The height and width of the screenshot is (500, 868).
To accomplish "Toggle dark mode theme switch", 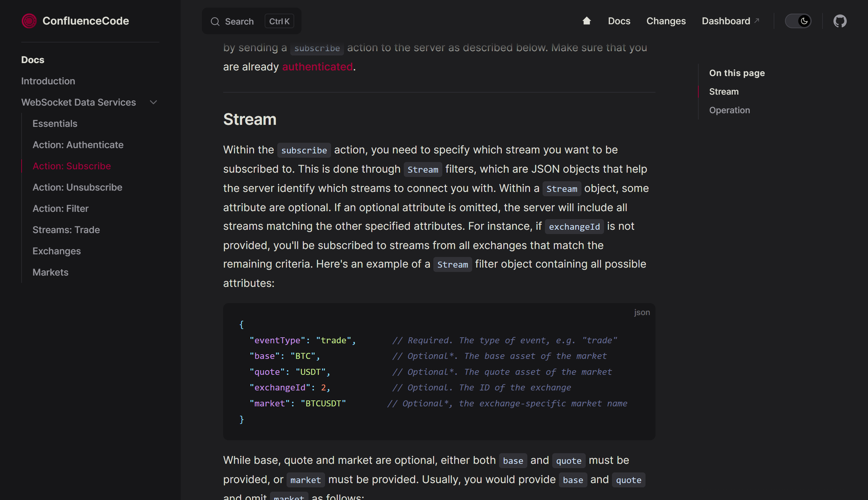I will pos(798,21).
